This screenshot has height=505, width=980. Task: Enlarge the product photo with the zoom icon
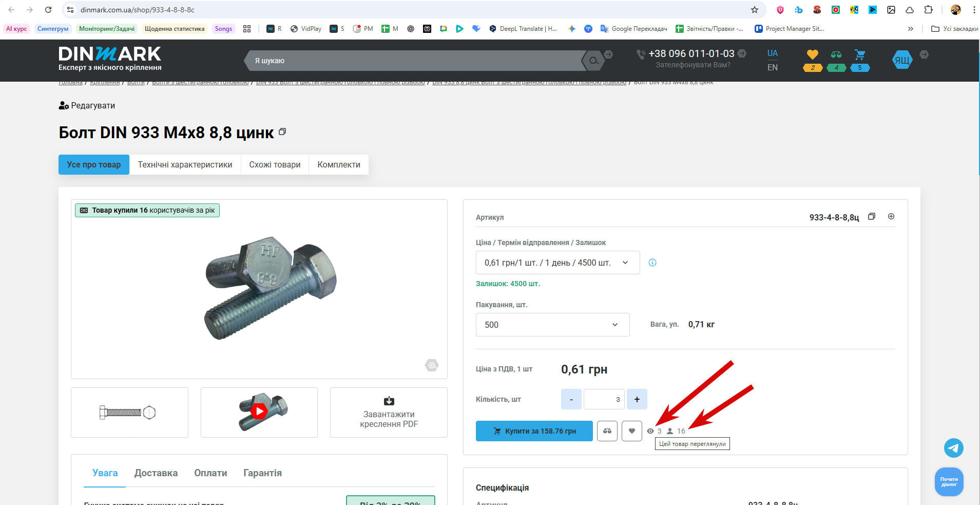[x=432, y=365]
